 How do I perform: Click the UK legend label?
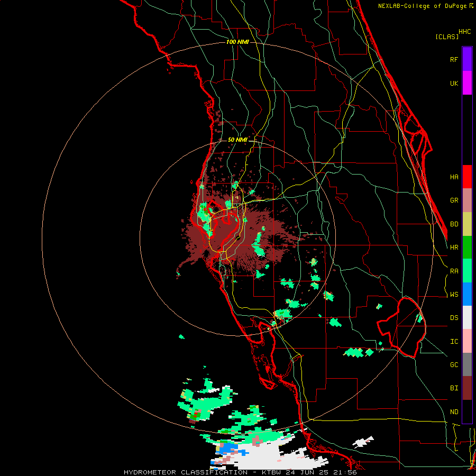[x=454, y=83]
